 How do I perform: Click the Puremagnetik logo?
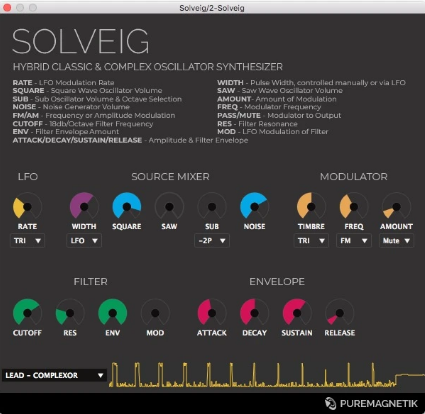coord(371,403)
